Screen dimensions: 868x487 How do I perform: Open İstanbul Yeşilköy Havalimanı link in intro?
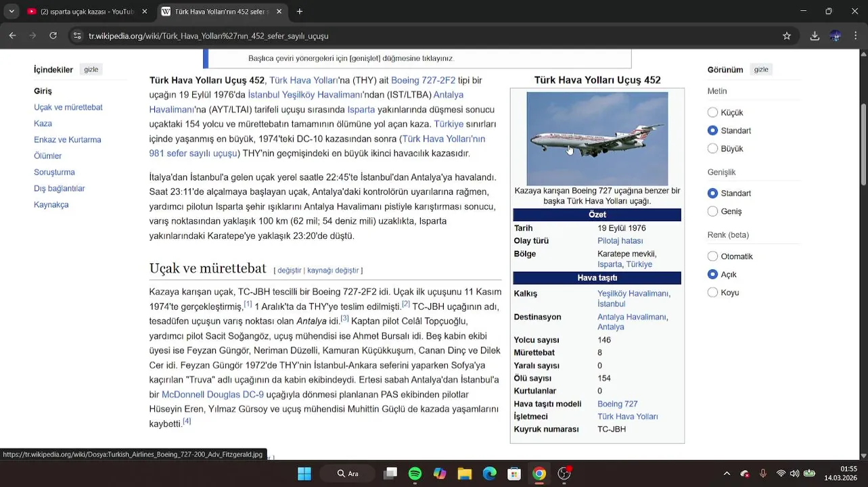tap(304, 95)
